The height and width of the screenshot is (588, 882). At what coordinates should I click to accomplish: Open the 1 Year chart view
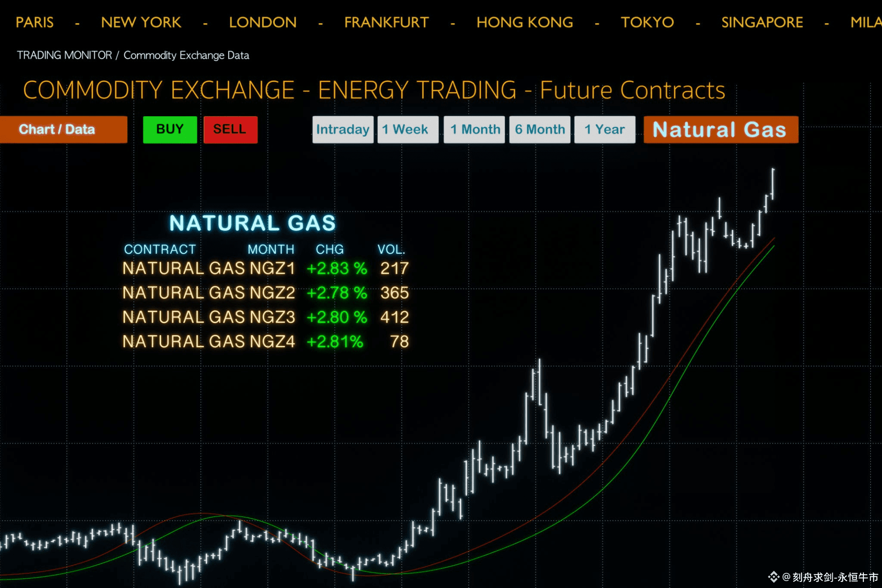[x=605, y=129]
